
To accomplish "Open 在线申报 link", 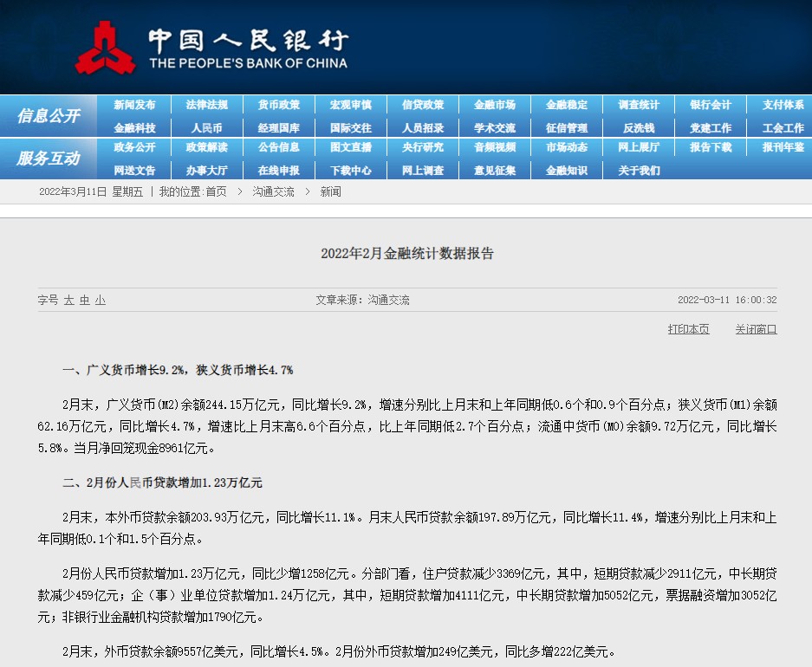I will (278, 171).
